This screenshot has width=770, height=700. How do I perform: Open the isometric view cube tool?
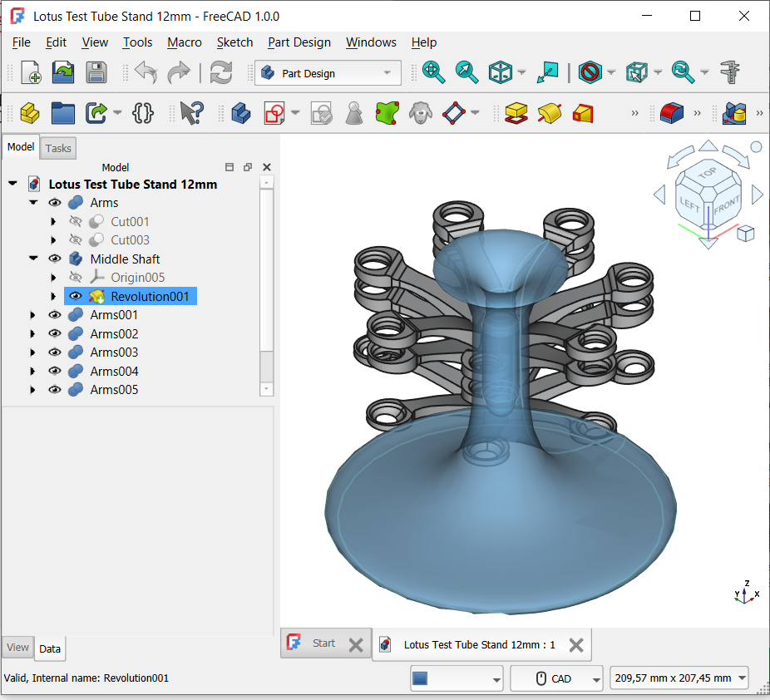[501, 72]
